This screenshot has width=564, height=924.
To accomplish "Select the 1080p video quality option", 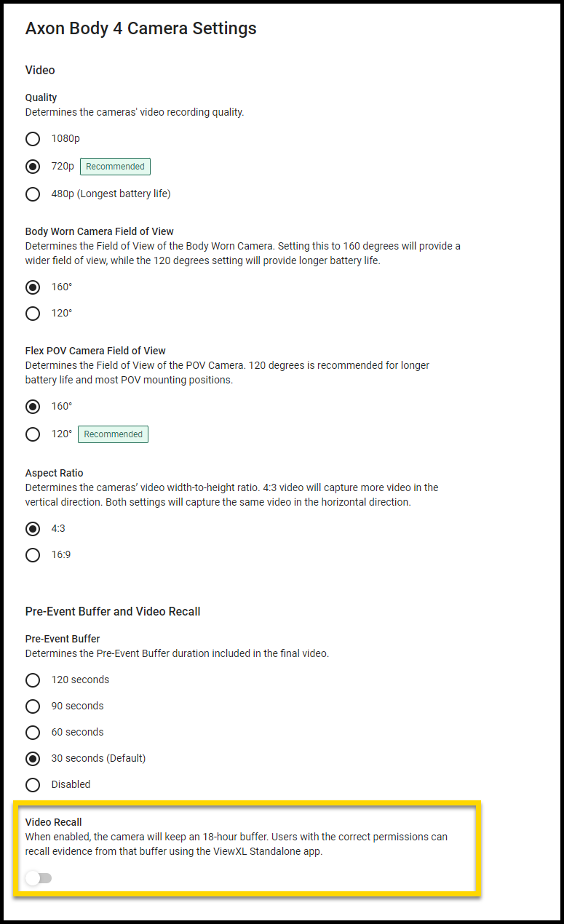I will click(32, 138).
